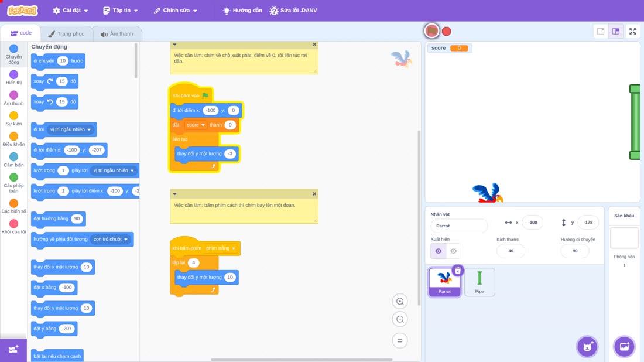Image resolution: width=644 pixels, height=362 pixels.
Task: Open Sửa lỗi .DANV help
Action: [x=293, y=11]
